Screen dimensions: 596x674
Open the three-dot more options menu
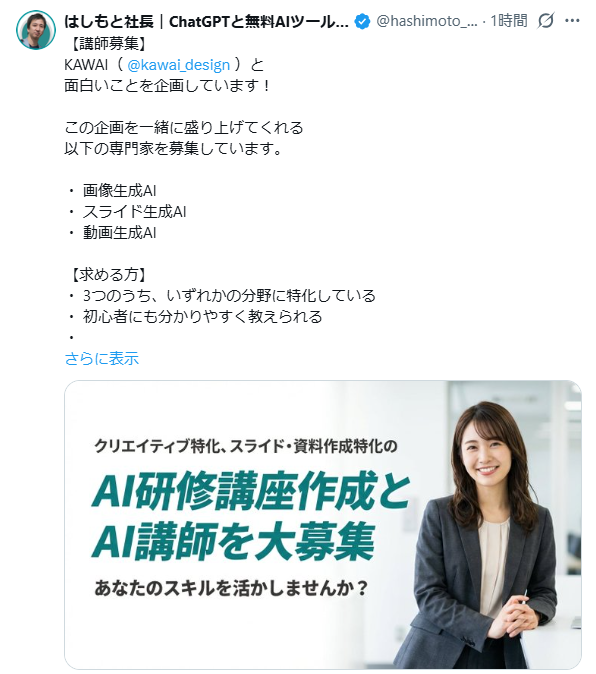pyautogui.click(x=572, y=21)
